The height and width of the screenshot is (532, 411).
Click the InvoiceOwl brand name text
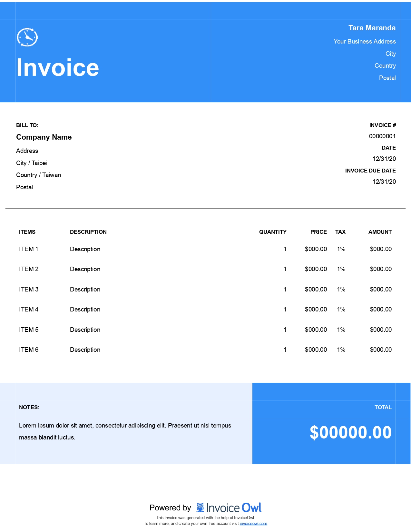[x=234, y=508]
